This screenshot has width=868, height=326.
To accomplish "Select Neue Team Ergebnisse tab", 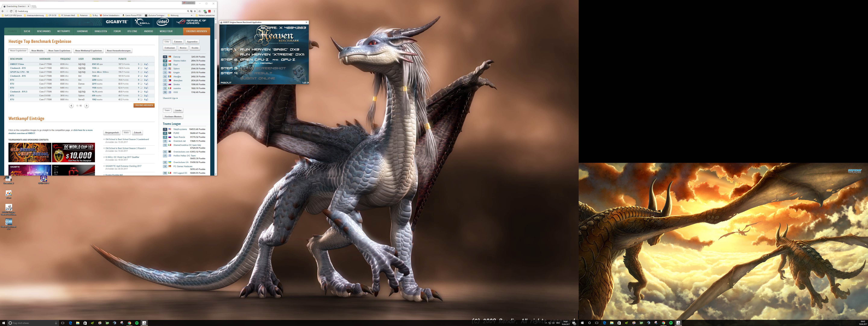I will pyautogui.click(x=59, y=51).
